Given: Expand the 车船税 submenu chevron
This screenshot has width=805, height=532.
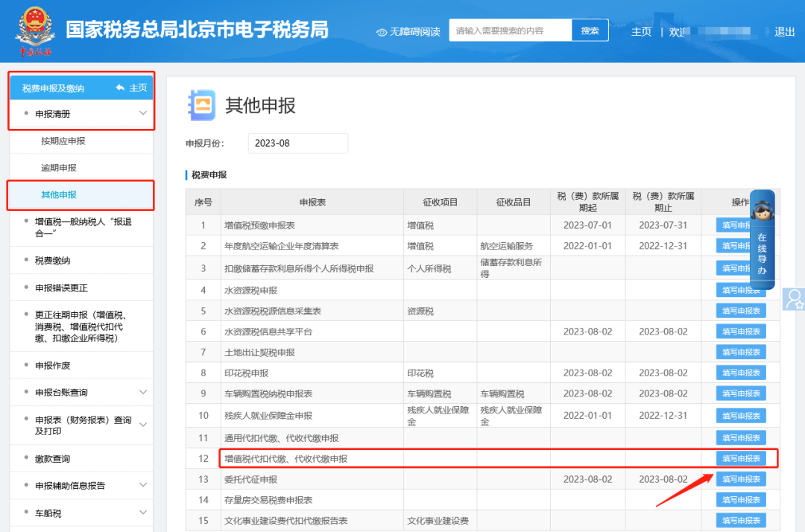Looking at the screenshot, I should [143, 513].
